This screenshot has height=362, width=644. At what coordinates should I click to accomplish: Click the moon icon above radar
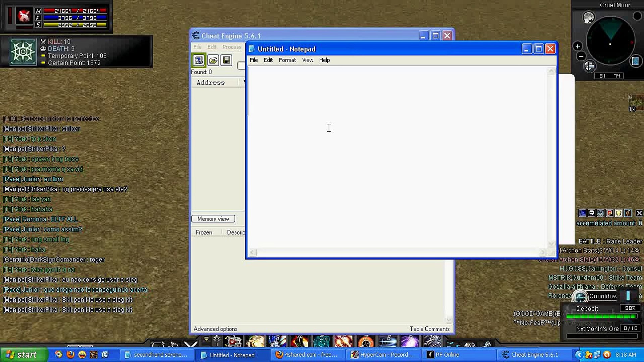click(x=588, y=17)
